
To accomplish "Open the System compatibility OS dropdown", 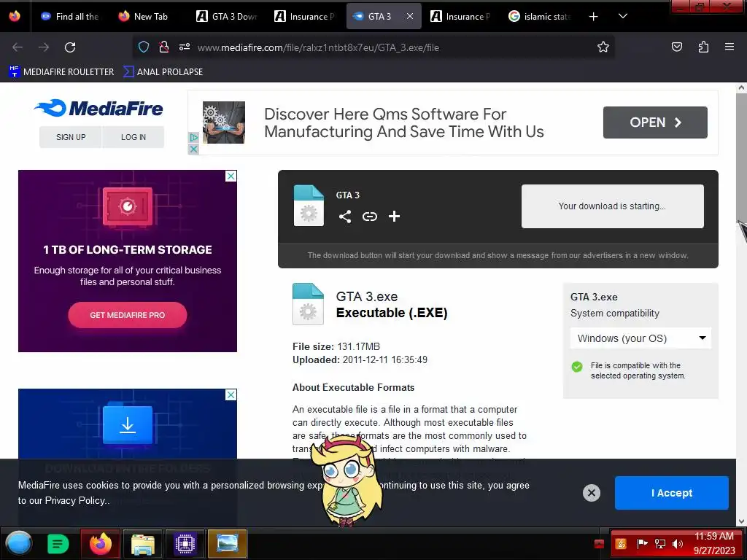I will (640, 338).
